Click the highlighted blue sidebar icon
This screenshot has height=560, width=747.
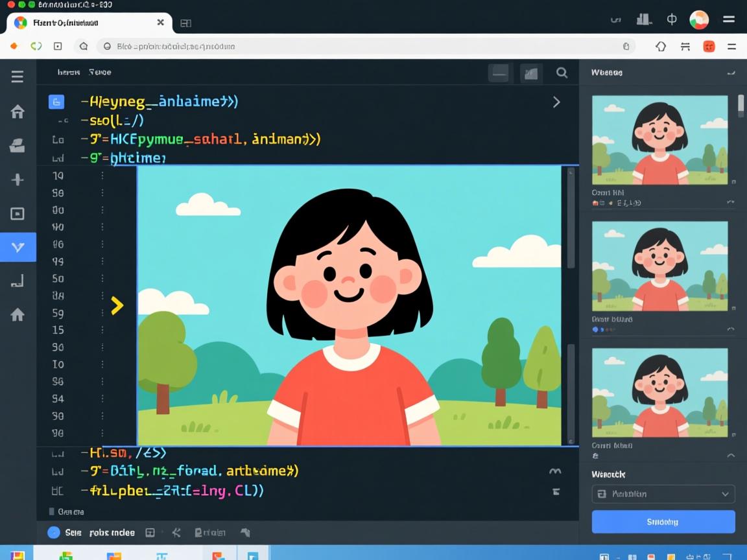click(18, 247)
